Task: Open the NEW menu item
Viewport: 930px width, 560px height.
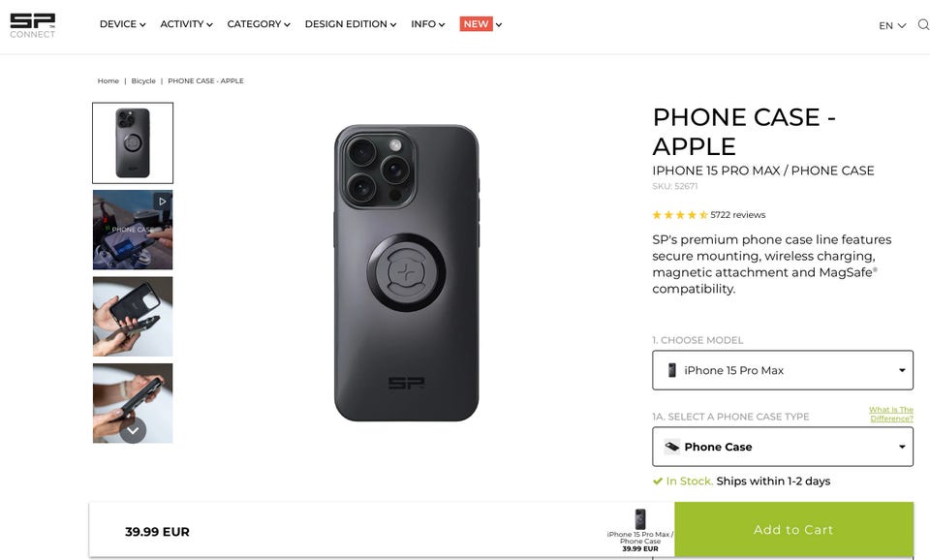Action: [480, 24]
